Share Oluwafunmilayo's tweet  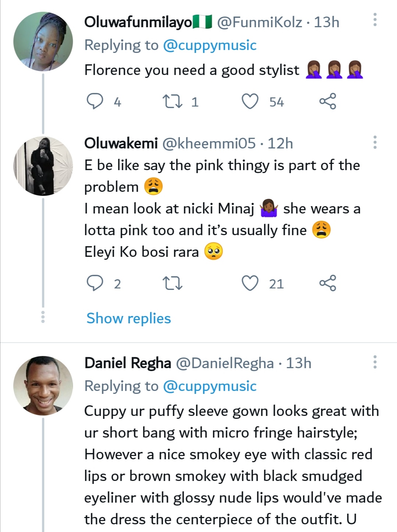pos(327,101)
